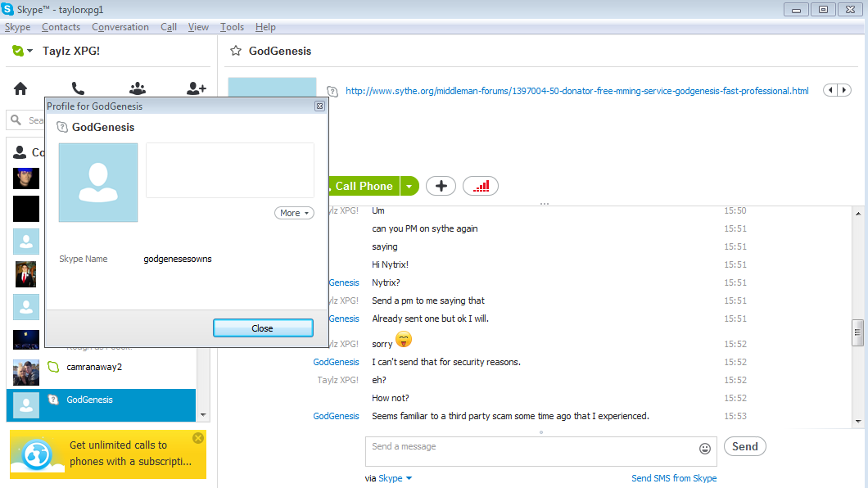Open the sythe.org middleman forum link

[576, 91]
